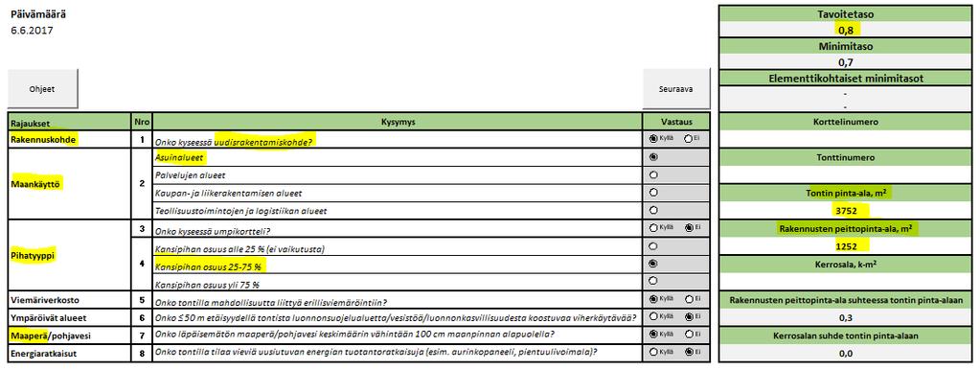Open the Ohjeet instructions button
980x370 pixels.
point(42,89)
